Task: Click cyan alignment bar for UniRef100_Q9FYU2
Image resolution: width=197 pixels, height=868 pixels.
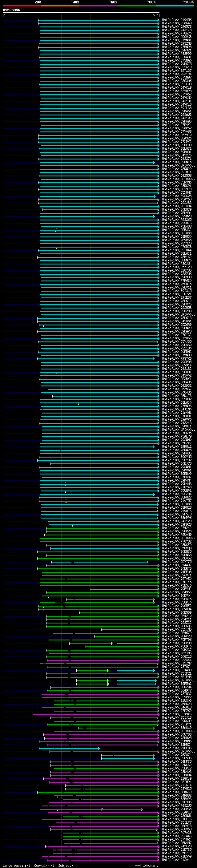Action: (124, 589)
